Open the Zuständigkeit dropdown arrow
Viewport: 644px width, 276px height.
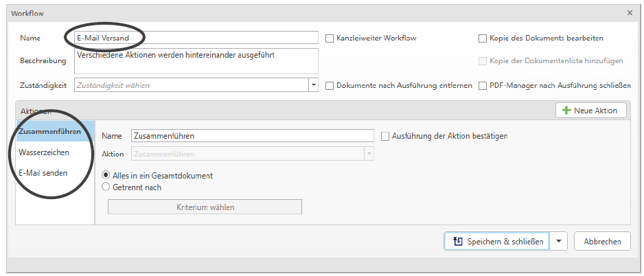click(x=314, y=85)
